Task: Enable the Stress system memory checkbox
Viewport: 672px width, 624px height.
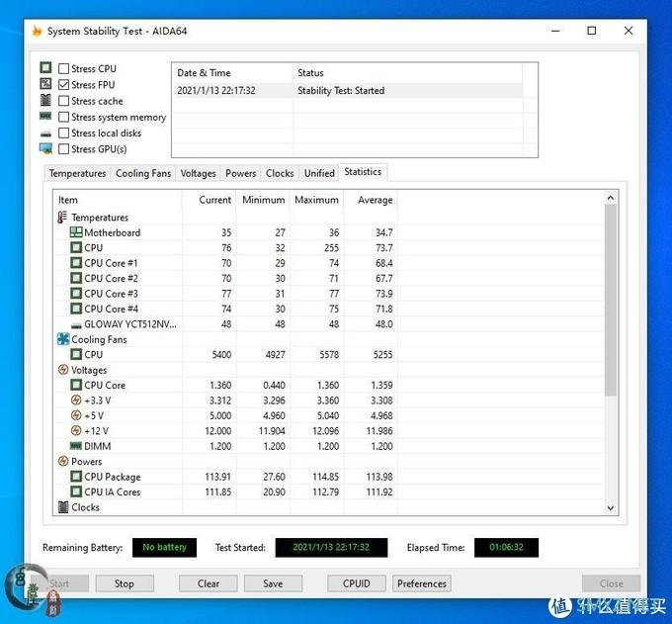Action: click(63, 117)
